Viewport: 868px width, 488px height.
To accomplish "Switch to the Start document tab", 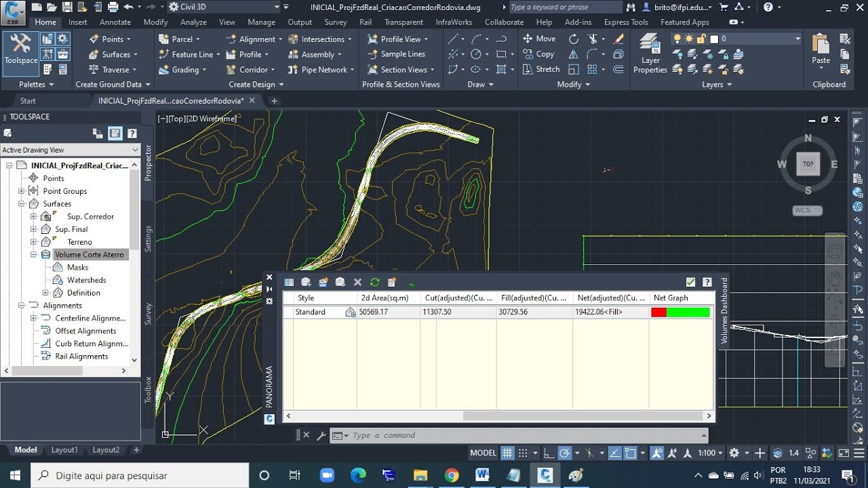I will click(28, 101).
